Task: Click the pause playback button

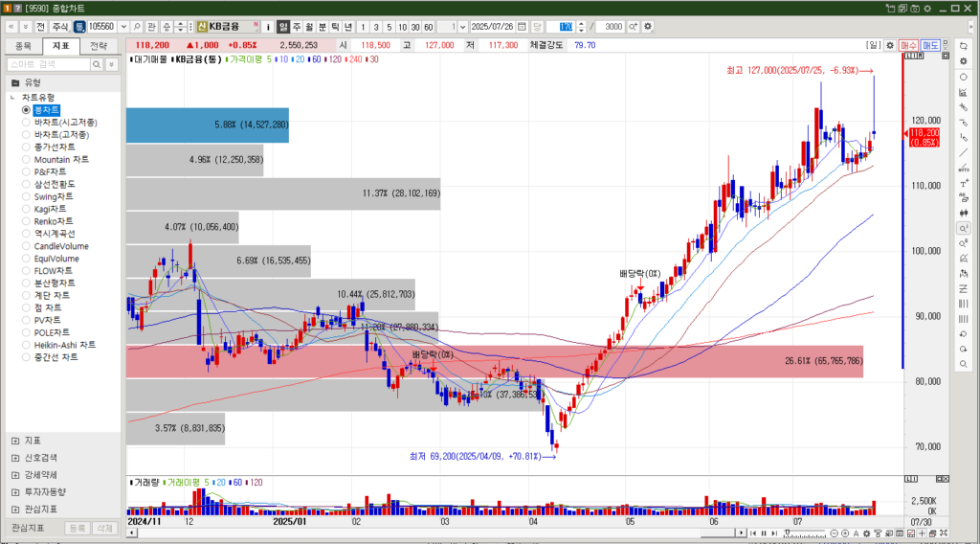Action: tap(763, 533)
